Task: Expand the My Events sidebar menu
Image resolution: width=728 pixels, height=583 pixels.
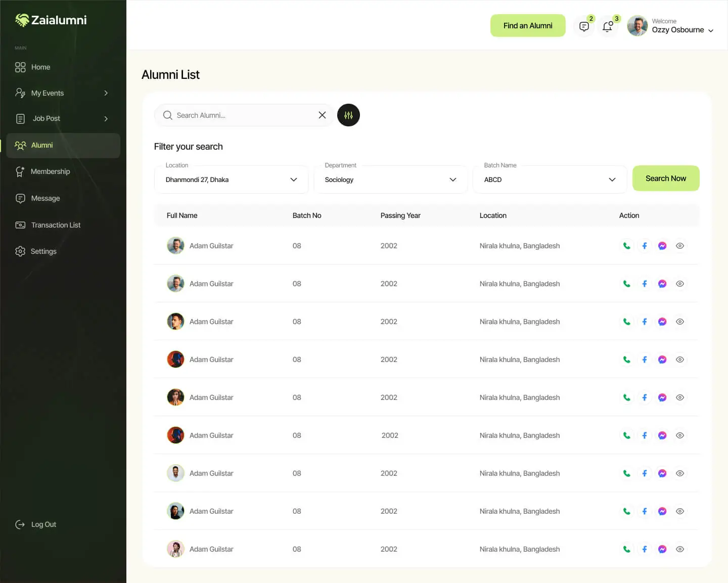Action: (x=63, y=93)
